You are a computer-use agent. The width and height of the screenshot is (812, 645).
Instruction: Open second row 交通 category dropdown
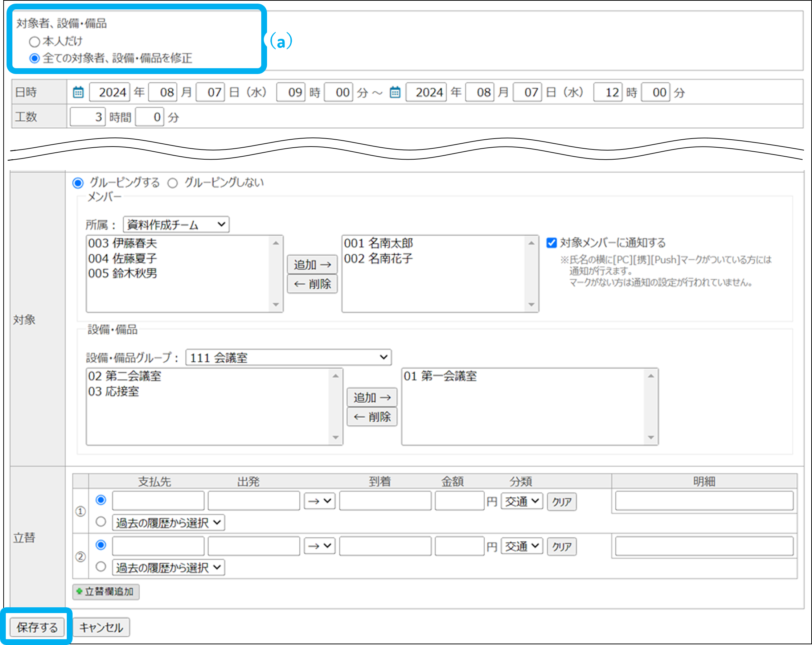coord(522,546)
